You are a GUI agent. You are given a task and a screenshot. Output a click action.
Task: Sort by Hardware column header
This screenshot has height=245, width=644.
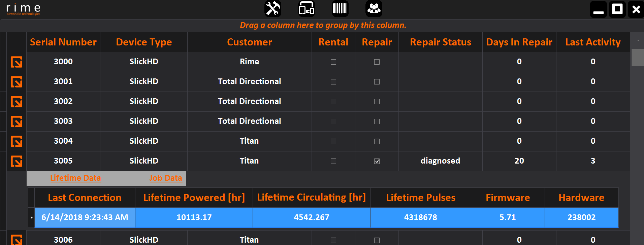582,198
